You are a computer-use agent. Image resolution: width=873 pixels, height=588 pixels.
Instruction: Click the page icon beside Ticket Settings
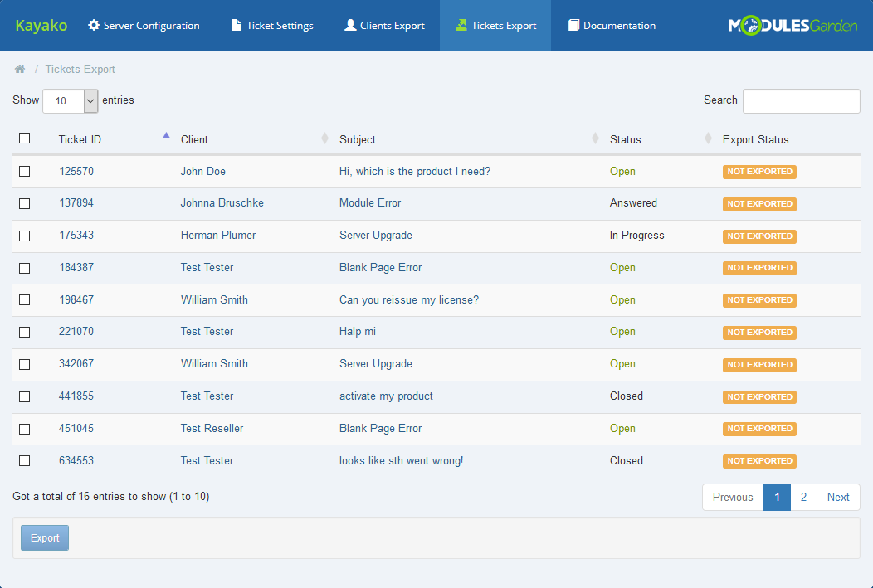pyautogui.click(x=236, y=25)
